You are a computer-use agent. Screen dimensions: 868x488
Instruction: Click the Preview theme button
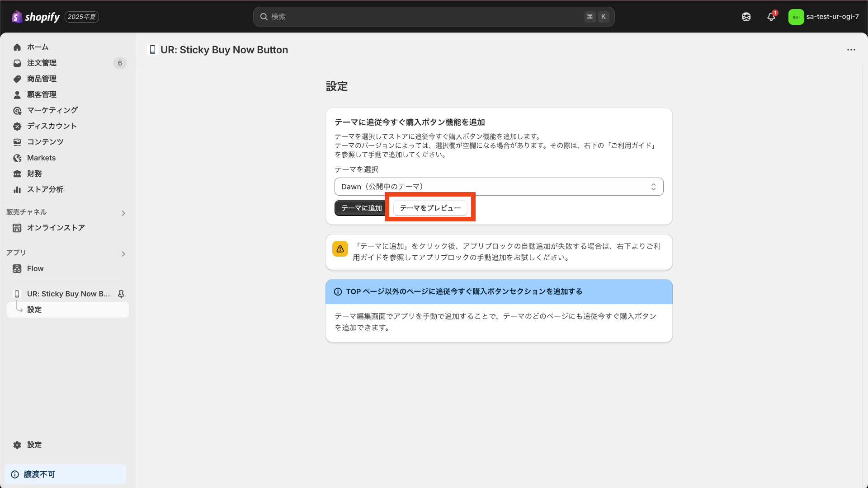[430, 208]
